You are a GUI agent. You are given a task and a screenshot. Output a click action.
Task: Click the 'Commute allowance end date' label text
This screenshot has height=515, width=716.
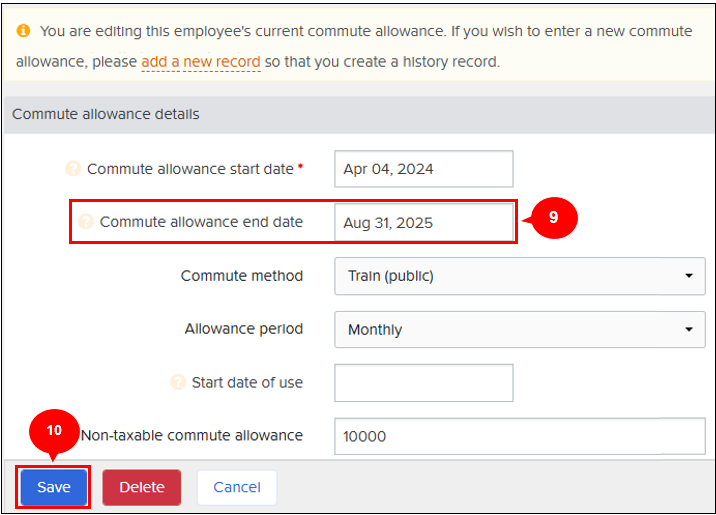tap(201, 222)
